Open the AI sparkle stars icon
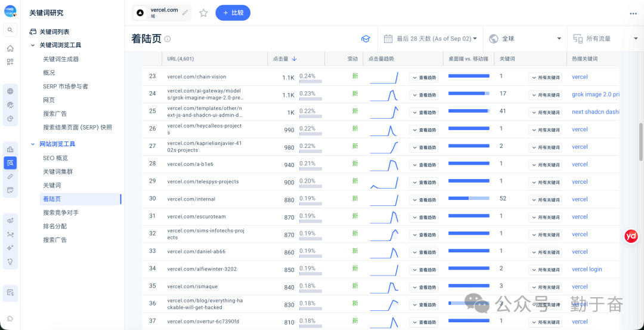This screenshot has width=644, height=330. click(x=10, y=248)
